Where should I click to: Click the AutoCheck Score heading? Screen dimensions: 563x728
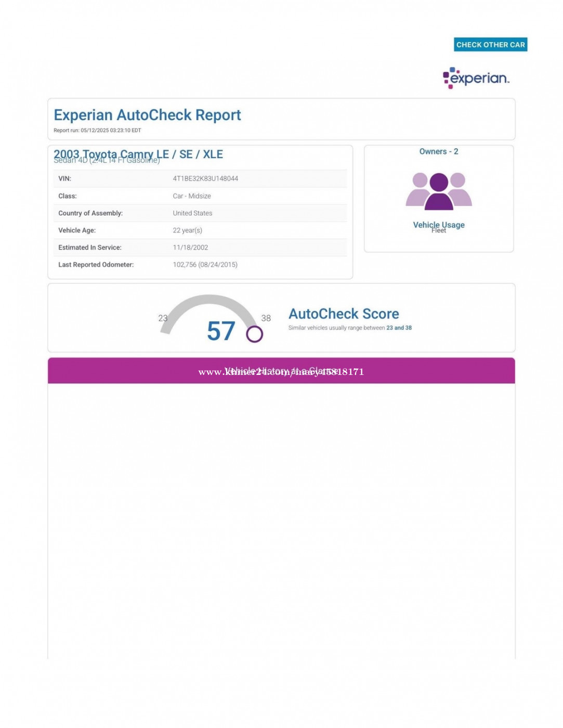344,314
